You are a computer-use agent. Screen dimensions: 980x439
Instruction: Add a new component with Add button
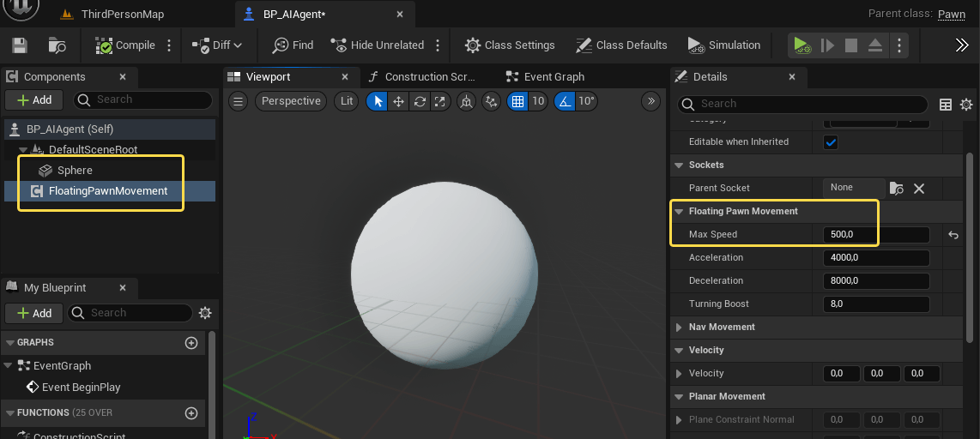coord(34,100)
